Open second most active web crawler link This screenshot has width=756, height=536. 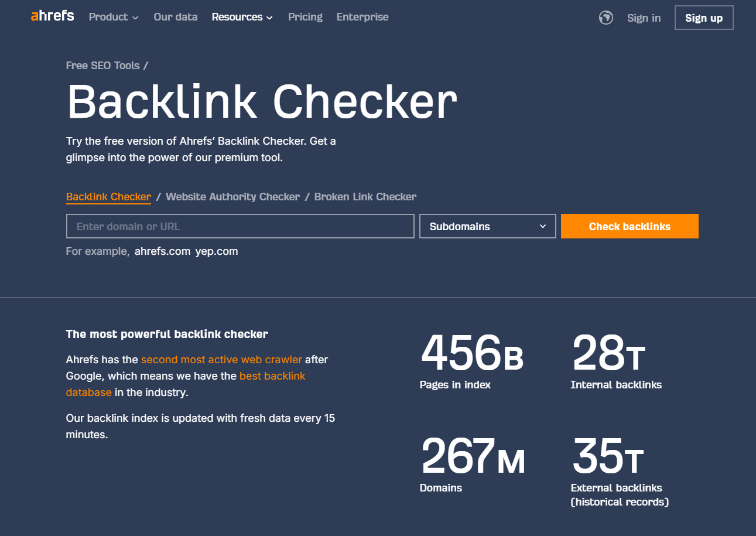[221, 360]
